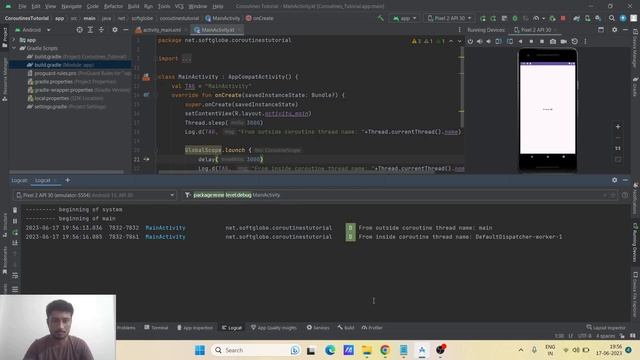This screenshot has height=360, width=640.
Task: Pause Logcat output with pause icon
Action: coord(15,221)
